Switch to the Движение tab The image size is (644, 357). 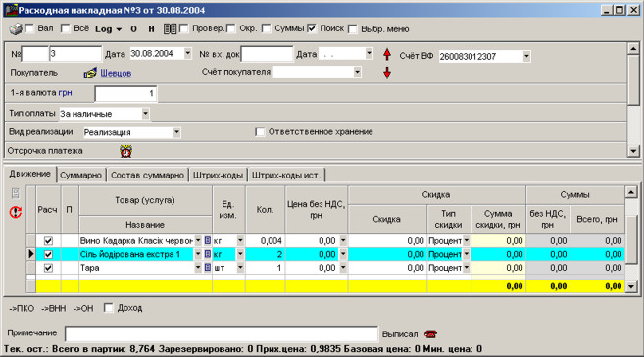(30, 174)
